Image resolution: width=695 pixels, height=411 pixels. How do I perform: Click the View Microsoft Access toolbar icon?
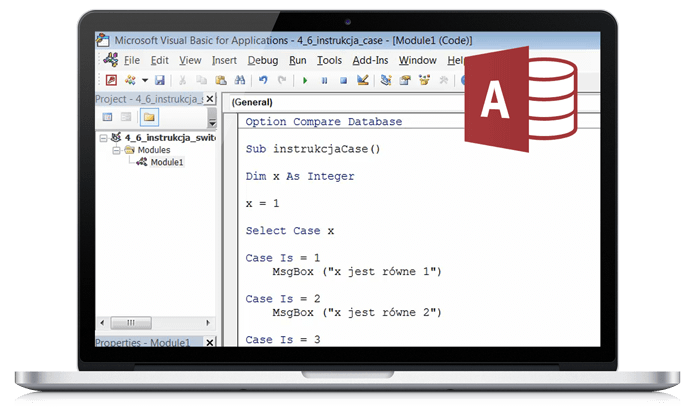110,80
